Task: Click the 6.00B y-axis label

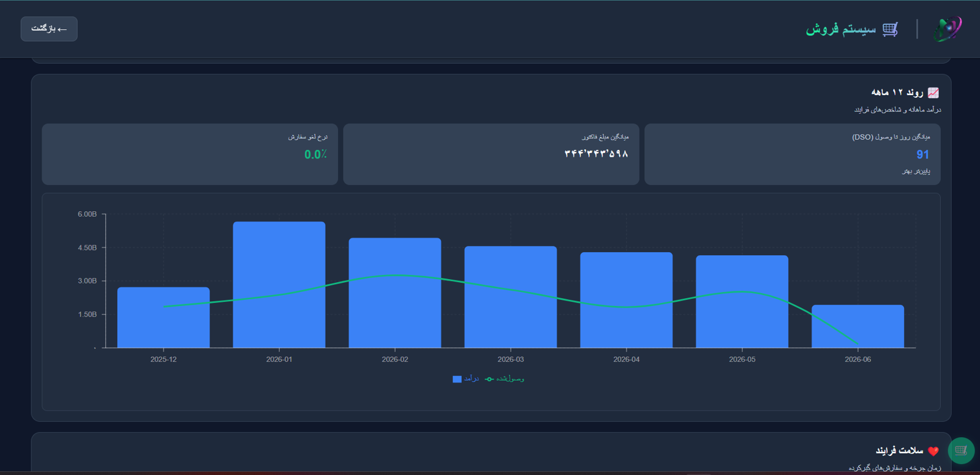Action: tap(87, 214)
